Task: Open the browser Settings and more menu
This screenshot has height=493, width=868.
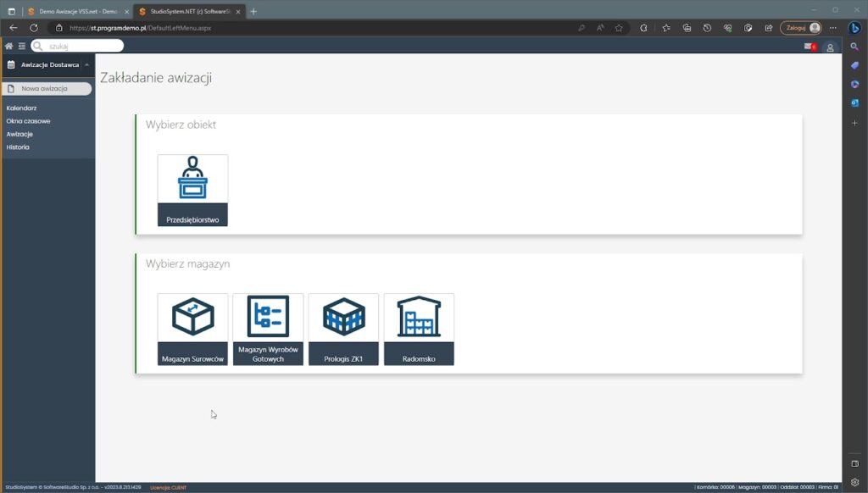Action: [x=834, y=27]
